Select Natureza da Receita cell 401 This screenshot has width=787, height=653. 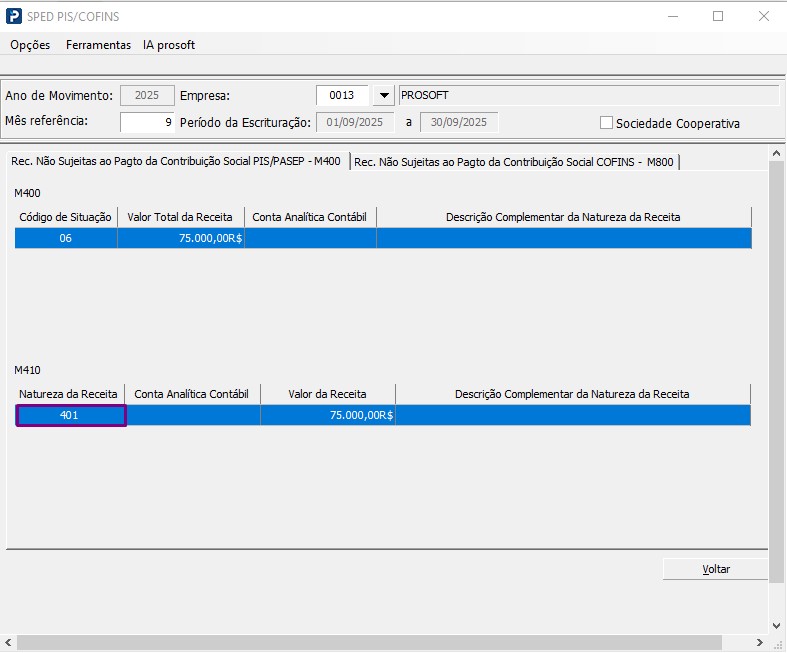click(70, 415)
